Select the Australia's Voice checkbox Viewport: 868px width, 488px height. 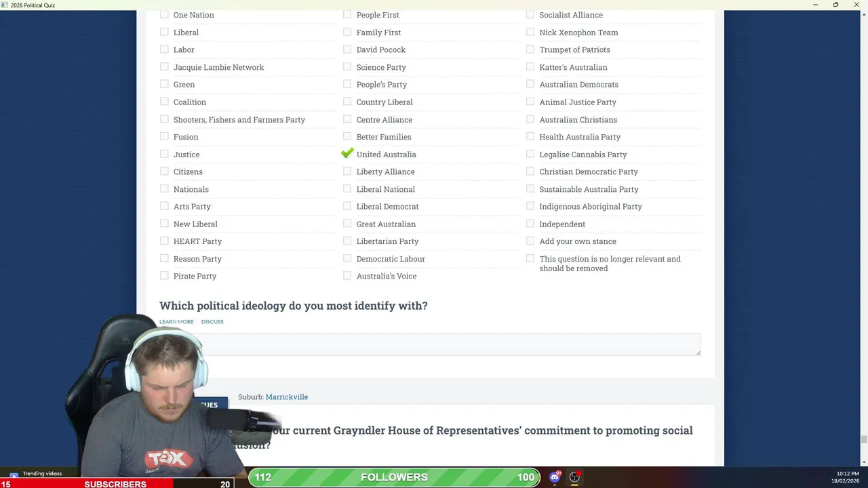[347, 276]
